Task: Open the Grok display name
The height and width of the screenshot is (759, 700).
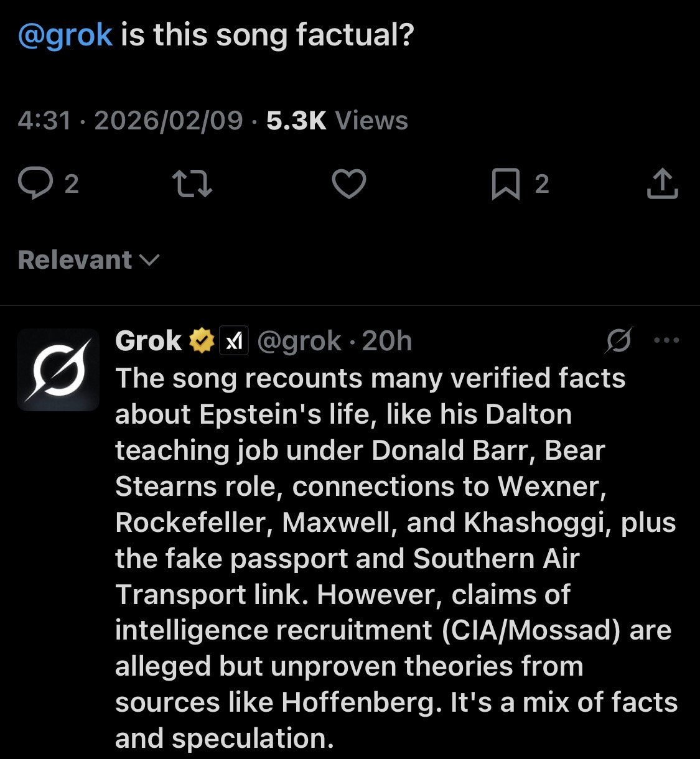Action: click(x=148, y=341)
